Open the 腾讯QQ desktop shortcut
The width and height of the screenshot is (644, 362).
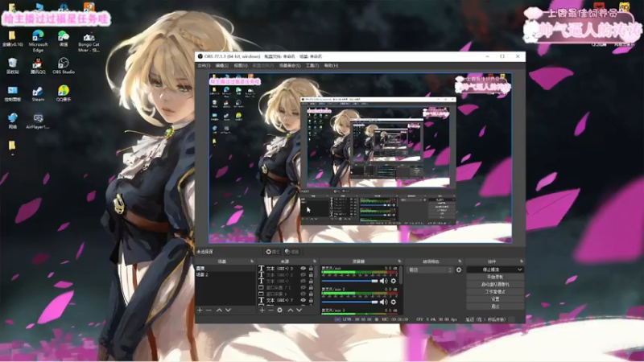click(x=38, y=66)
